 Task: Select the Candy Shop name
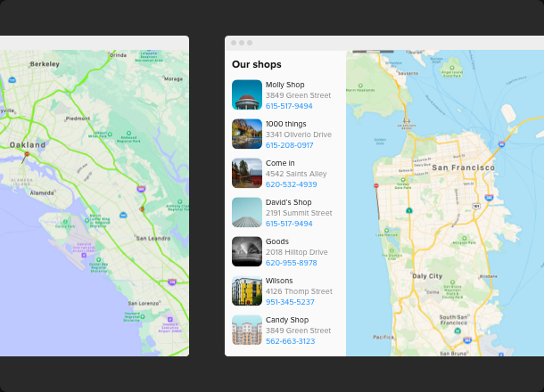[x=287, y=320]
